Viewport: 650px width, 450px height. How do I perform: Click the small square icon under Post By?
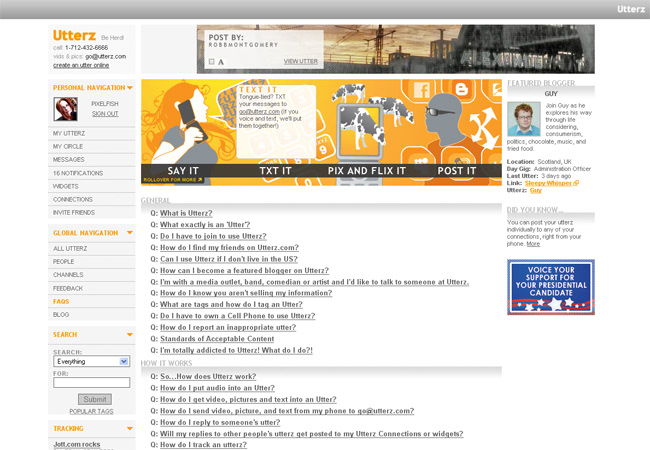211,62
